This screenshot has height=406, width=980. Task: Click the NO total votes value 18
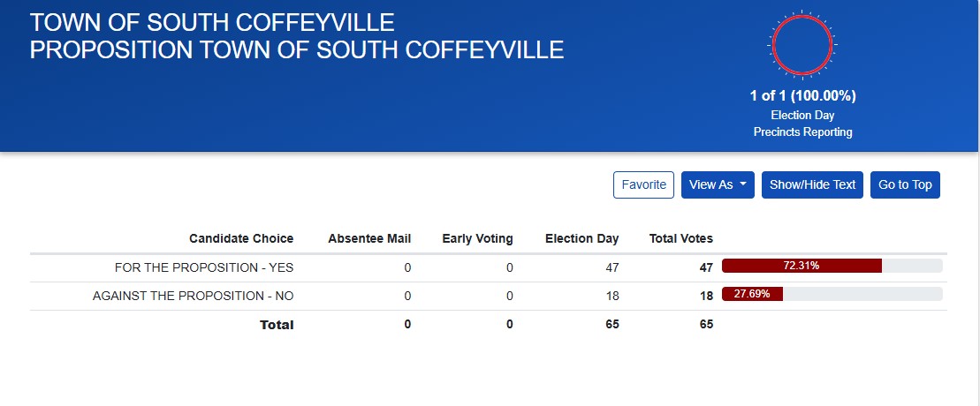[705, 296]
